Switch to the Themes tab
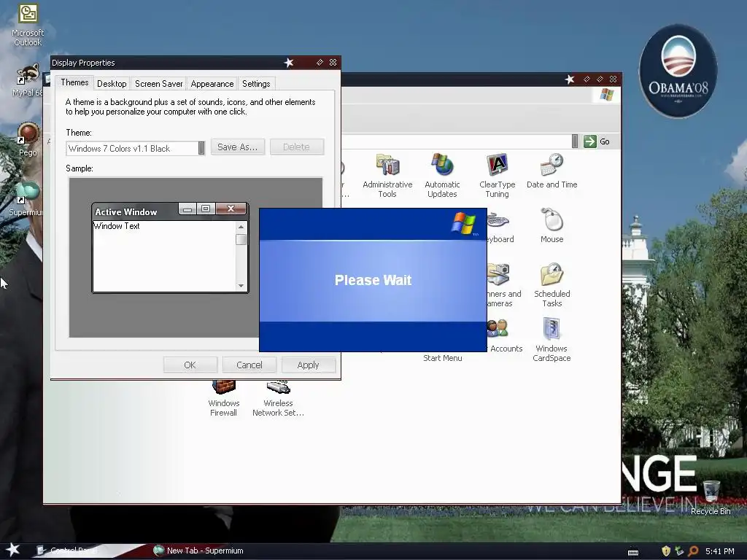Image resolution: width=747 pixels, height=560 pixels. 74,82
